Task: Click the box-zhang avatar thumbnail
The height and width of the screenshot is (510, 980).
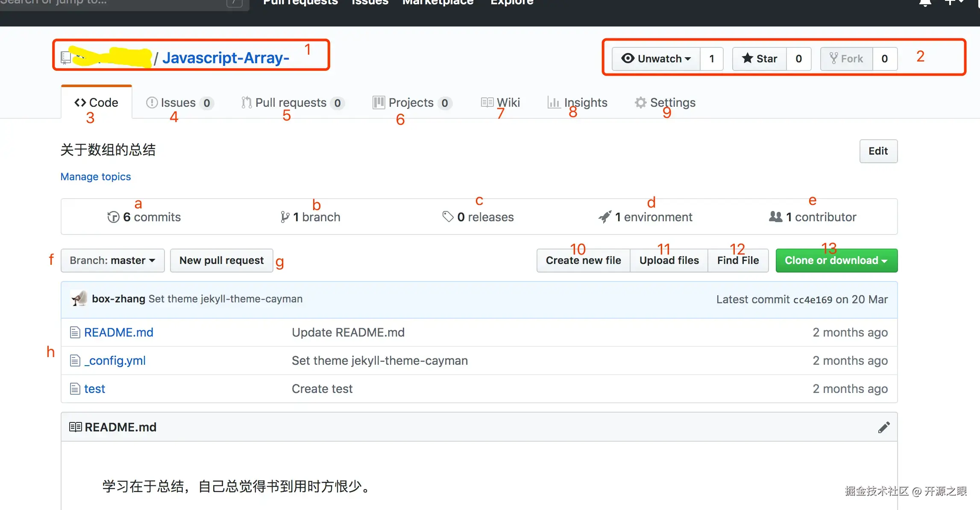Action: (x=79, y=299)
